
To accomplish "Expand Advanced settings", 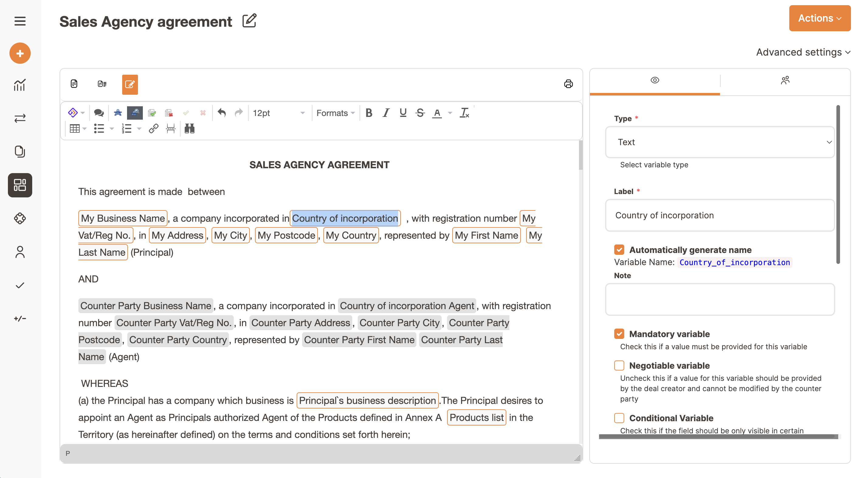I will click(x=803, y=52).
